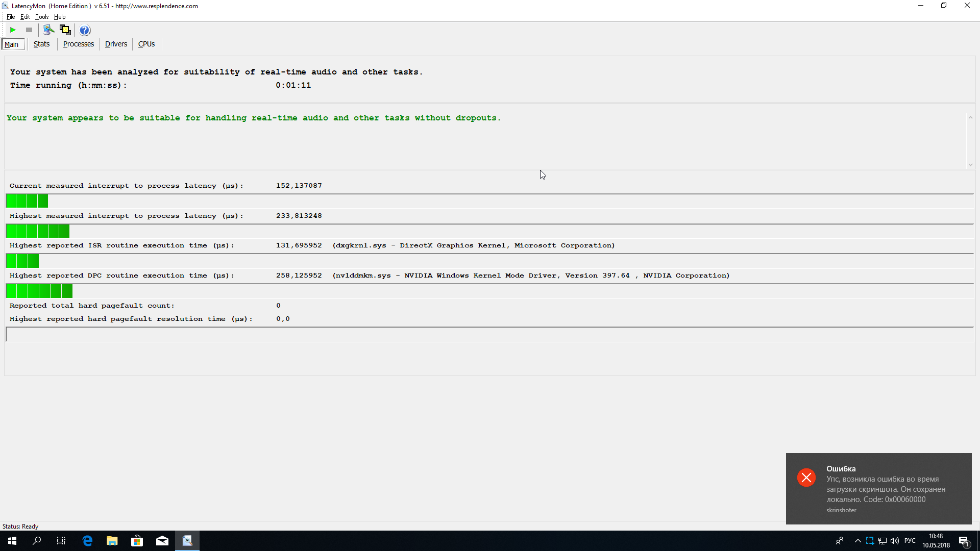
Task: Open help via blue question mark icon
Action: pyautogui.click(x=85, y=30)
